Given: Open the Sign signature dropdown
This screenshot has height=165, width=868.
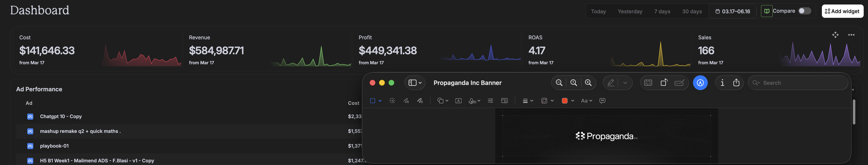Looking at the screenshot, I should pyautogui.click(x=474, y=101).
